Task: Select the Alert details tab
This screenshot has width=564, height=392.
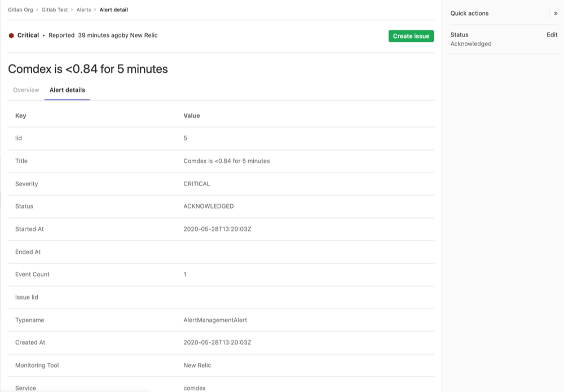Action: [67, 90]
